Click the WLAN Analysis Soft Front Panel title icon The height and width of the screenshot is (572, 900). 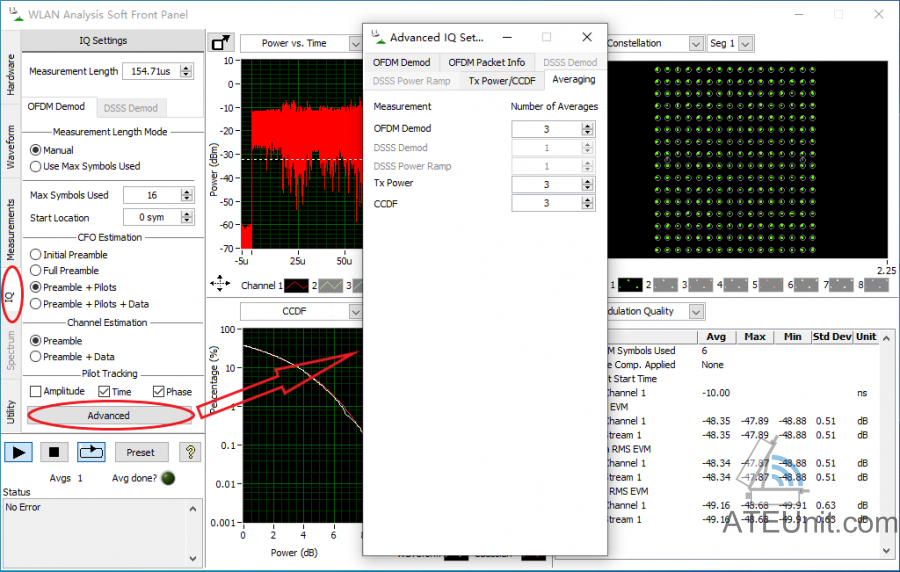pyautogui.click(x=16, y=14)
